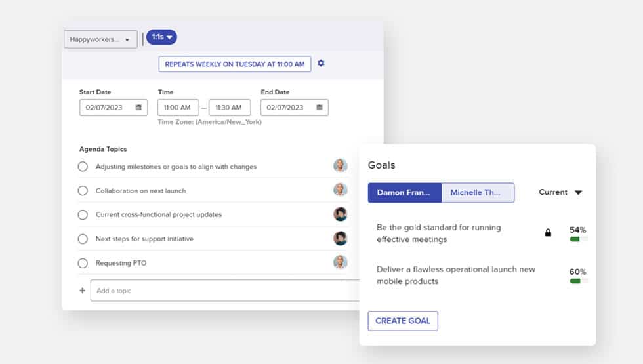The width and height of the screenshot is (643, 364).
Task: Click avatar beside Adjusting milestones topic
Action: 340,166
